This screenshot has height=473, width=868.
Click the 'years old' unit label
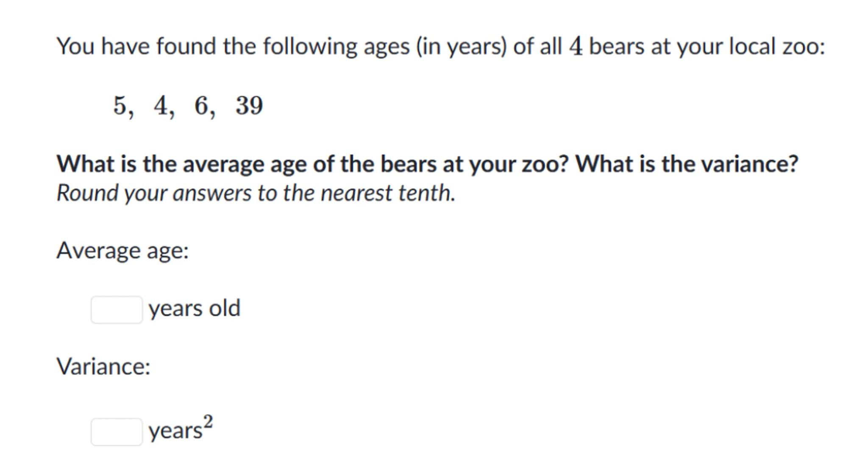(195, 308)
